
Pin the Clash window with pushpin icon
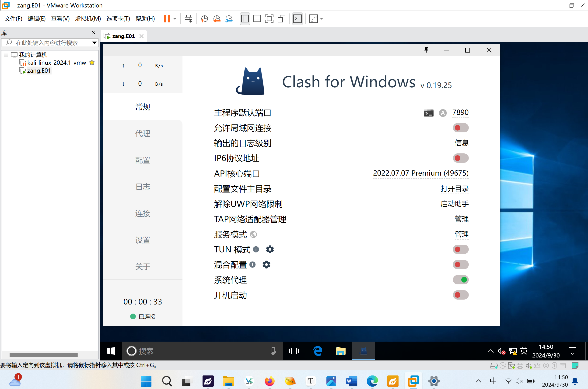[x=426, y=50]
